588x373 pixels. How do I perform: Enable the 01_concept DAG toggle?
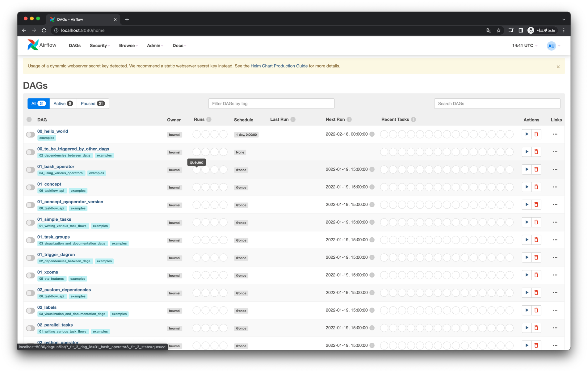[x=30, y=188]
